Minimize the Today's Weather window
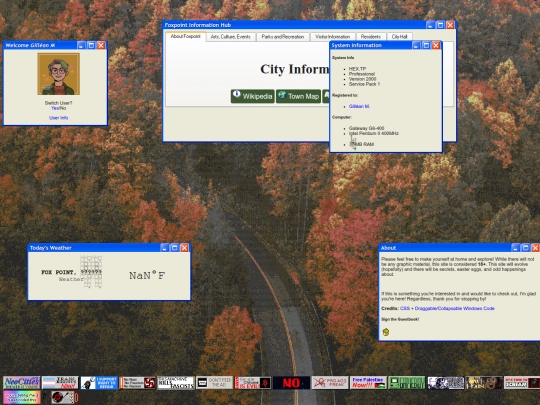 click(165, 248)
